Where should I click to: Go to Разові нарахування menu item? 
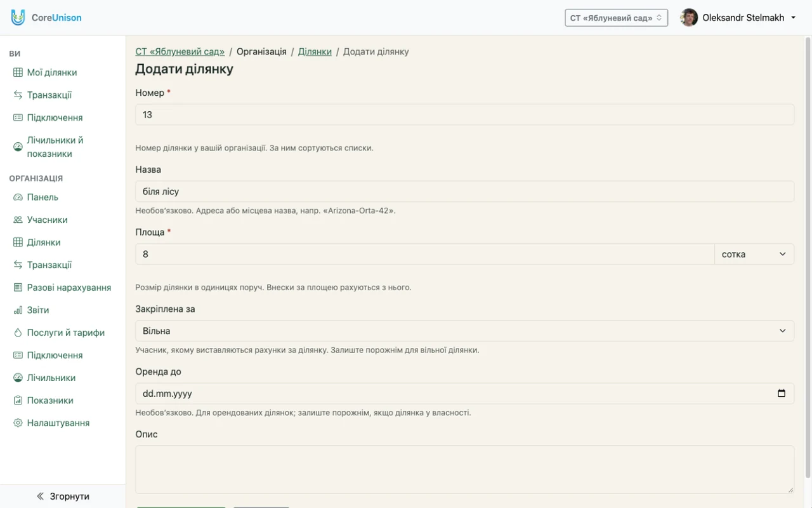click(x=69, y=287)
